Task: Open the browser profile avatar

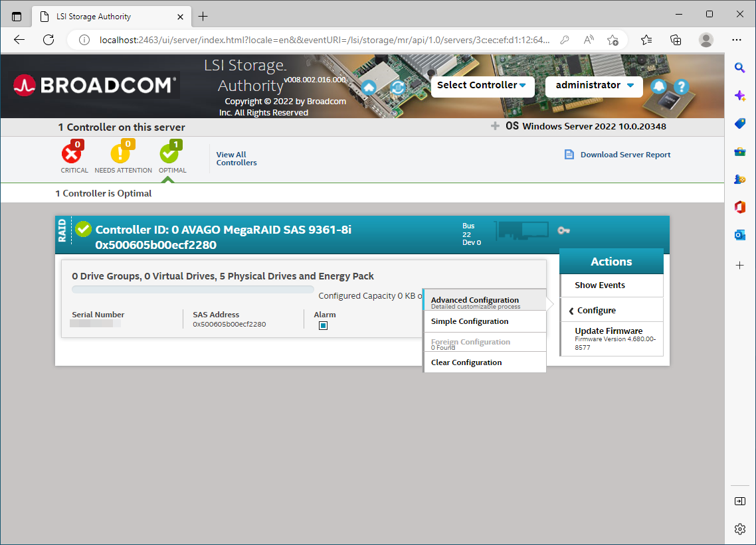Action: click(706, 40)
